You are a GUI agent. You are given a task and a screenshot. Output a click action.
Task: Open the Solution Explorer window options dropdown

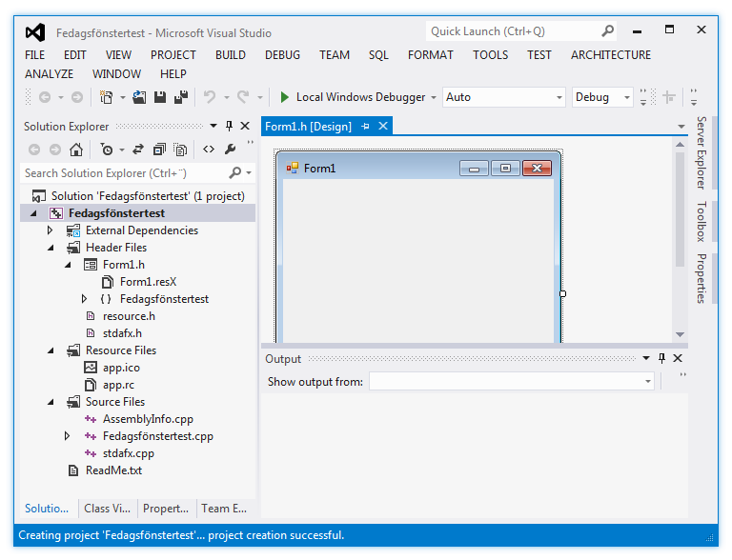213,126
